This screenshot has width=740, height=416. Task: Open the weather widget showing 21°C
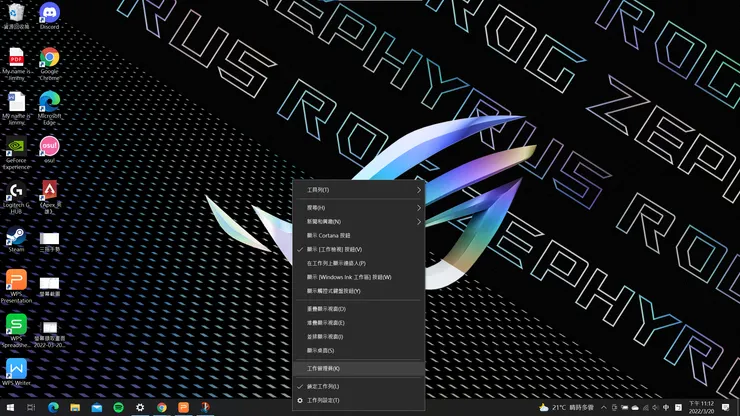566,407
